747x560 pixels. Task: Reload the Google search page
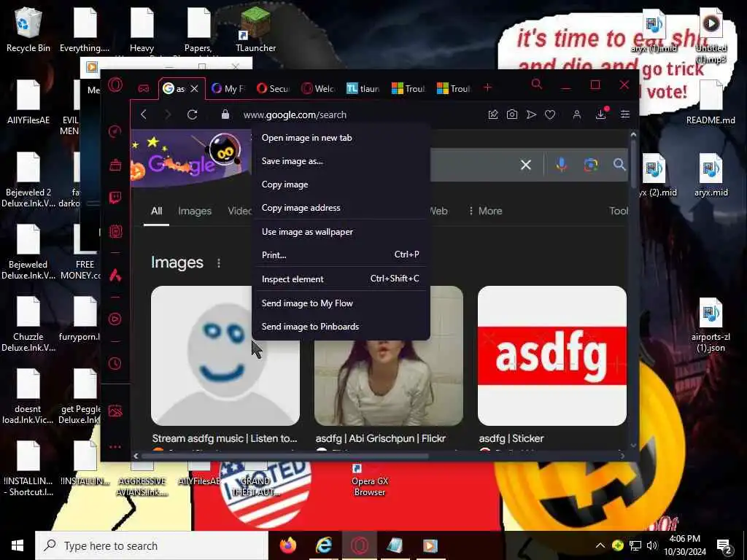(x=192, y=114)
